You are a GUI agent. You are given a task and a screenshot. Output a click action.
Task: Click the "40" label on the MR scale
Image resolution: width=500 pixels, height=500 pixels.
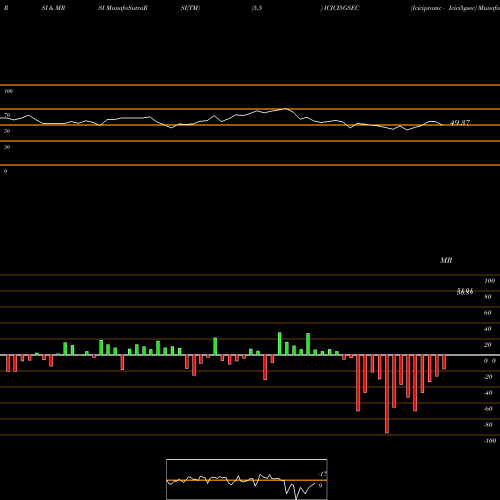[488, 329]
